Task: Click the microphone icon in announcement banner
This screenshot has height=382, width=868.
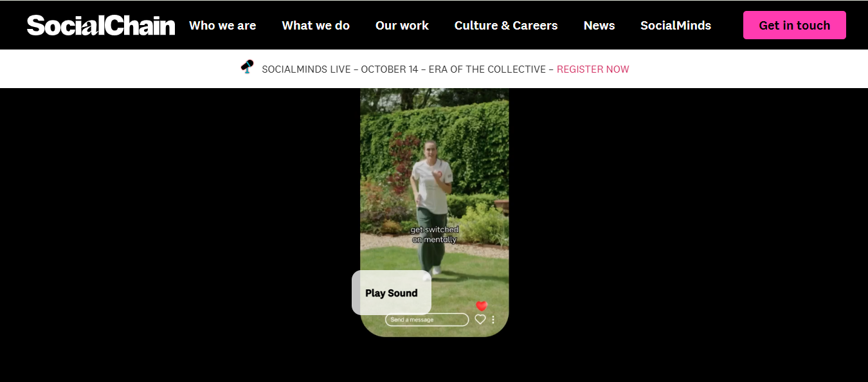Action: pyautogui.click(x=248, y=68)
